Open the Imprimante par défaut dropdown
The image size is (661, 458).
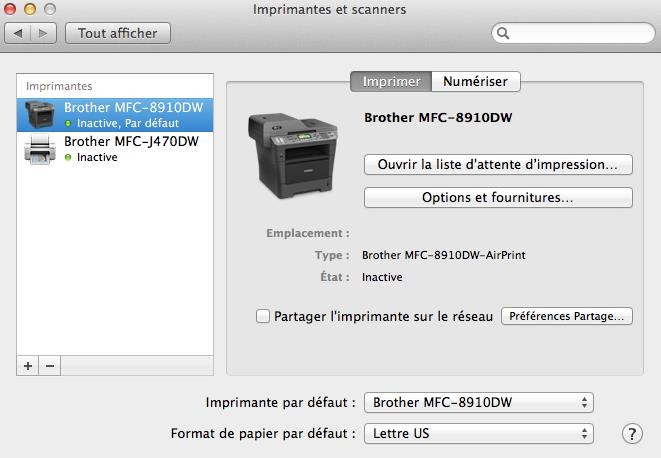click(x=479, y=402)
